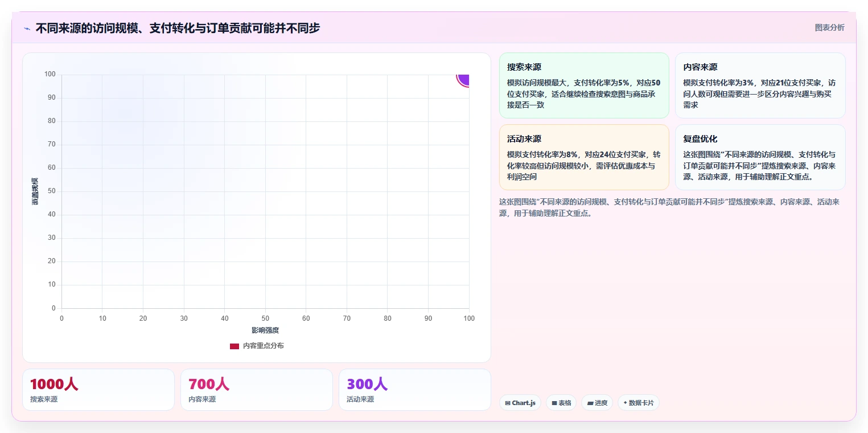This screenshot has height=433, width=868.
Task: Click the 模拟访问规模最大 description text
Action: tap(584, 94)
